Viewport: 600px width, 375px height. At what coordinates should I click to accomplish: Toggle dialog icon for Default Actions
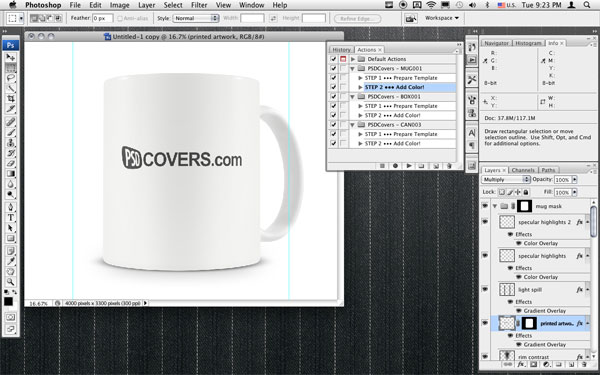tap(343, 59)
